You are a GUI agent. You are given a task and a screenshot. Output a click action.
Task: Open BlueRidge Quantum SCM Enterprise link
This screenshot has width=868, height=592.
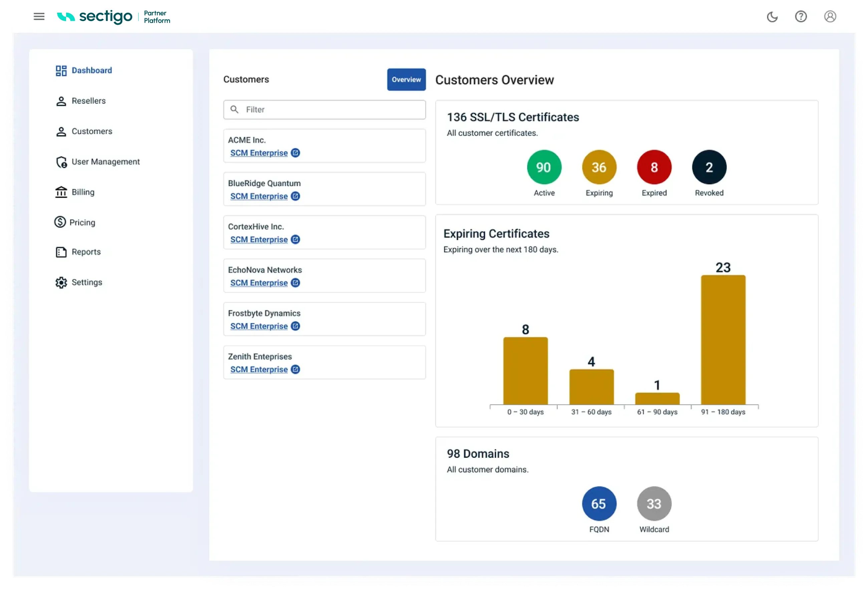(259, 196)
